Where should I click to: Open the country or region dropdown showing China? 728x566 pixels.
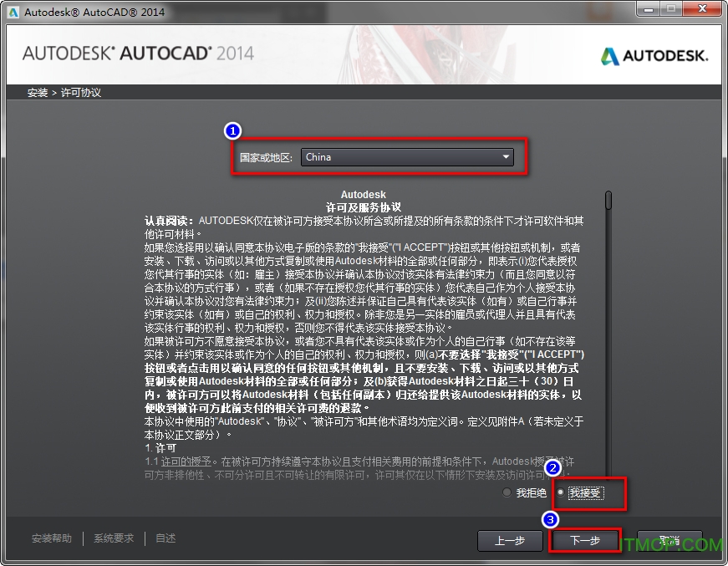coord(407,157)
